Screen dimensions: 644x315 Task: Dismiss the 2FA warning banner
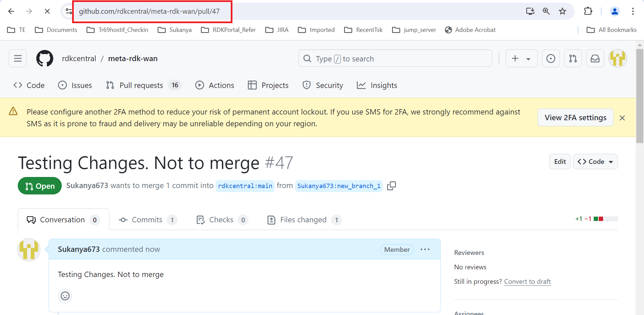622,118
